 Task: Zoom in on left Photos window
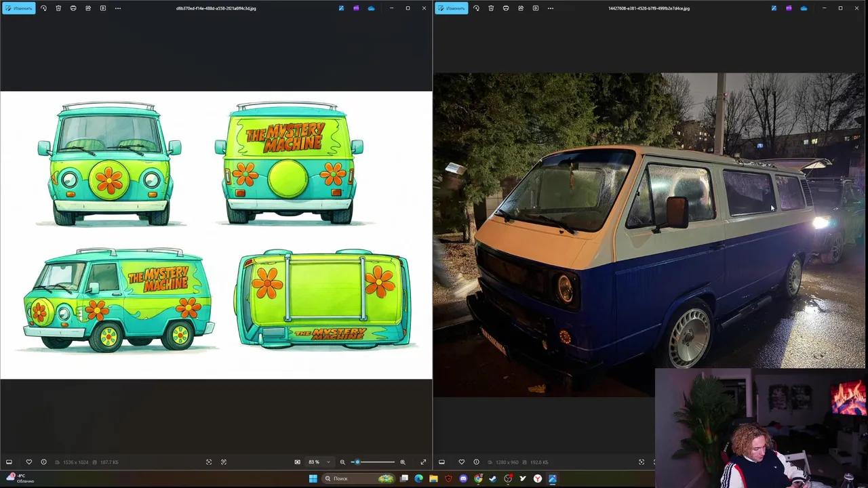point(403,462)
